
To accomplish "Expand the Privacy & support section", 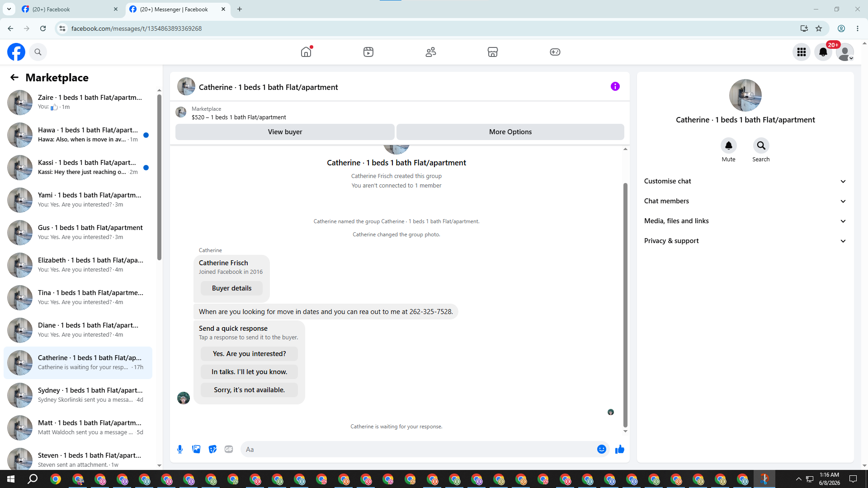I will pyautogui.click(x=745, y=241).
